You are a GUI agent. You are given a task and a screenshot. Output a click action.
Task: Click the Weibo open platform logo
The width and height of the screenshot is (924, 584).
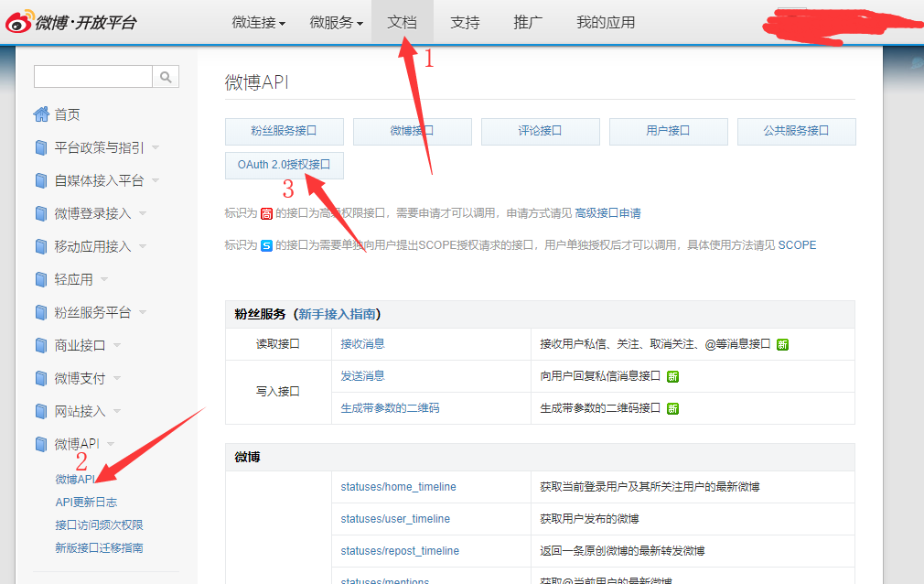point(71,22)
